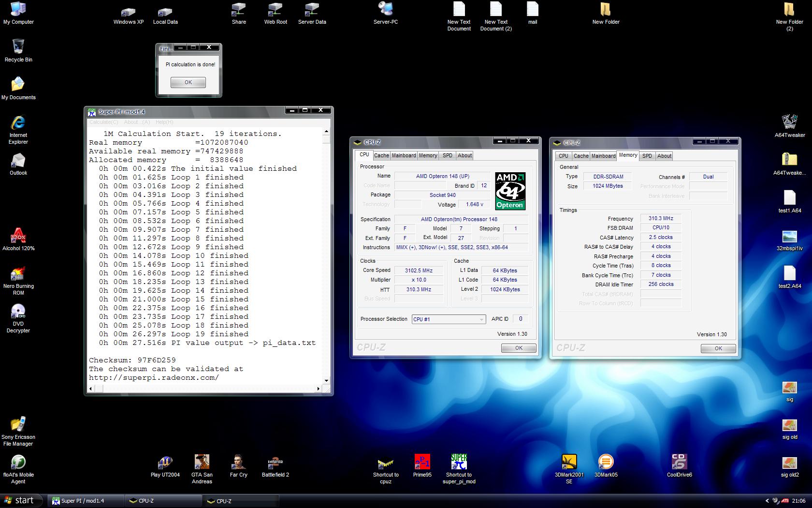
Task: Open SPD tab in right CPU-Z window
Action: point(647,156)
